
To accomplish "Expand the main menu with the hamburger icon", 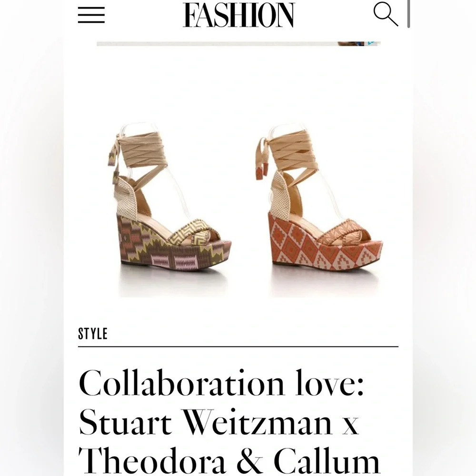I will 92,15.
